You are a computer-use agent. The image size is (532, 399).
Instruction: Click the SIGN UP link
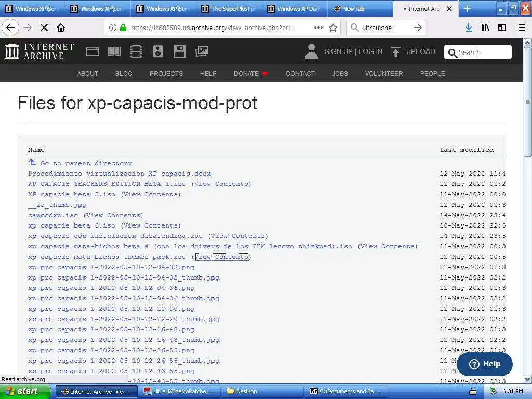[339, 51]
